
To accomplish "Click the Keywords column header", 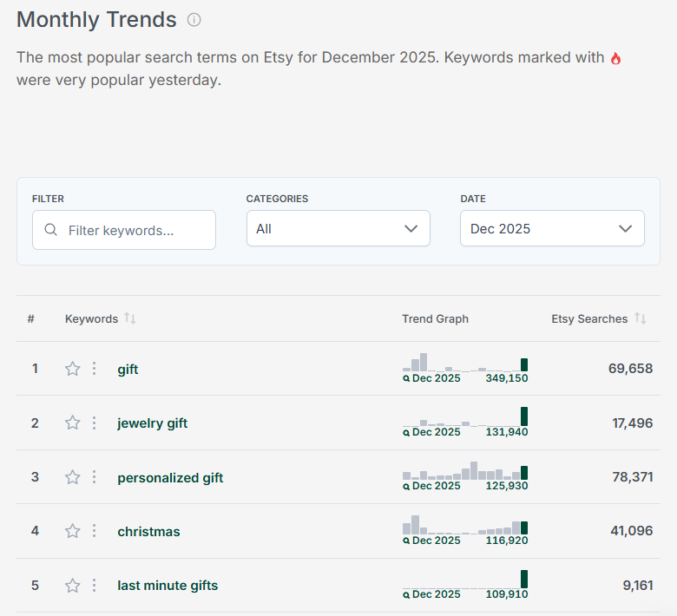I will click(91, 318).
